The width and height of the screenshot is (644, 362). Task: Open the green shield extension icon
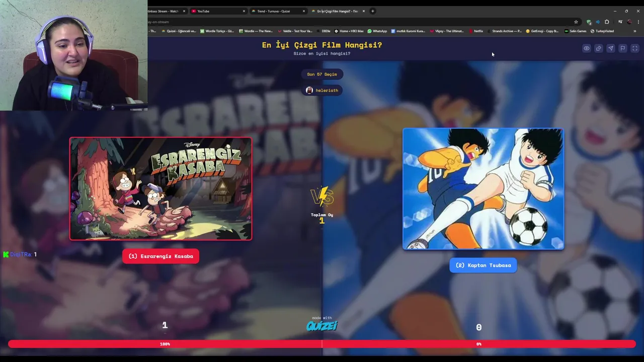click(589, 22)
